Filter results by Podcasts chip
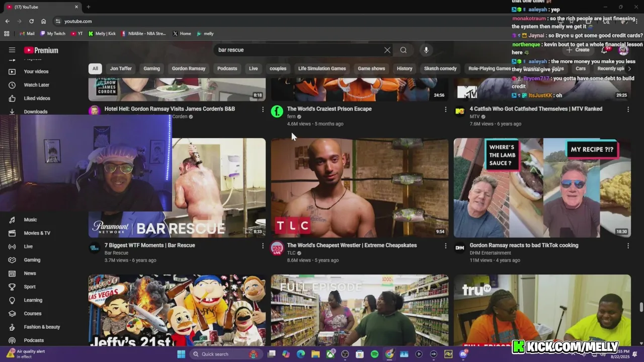644x362 pixels. [227, 68]
